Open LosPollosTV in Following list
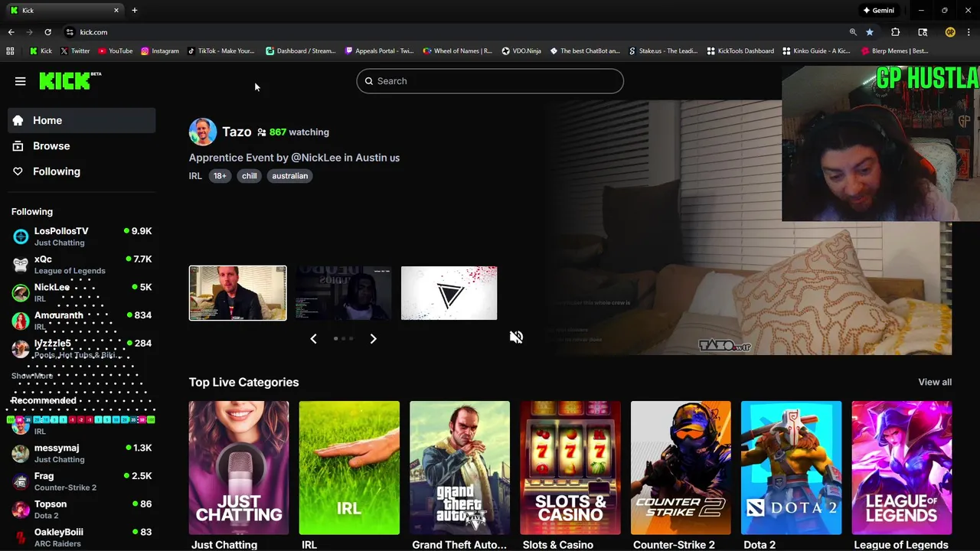This screenshot has height=551, width=980. tap(82, 236)
